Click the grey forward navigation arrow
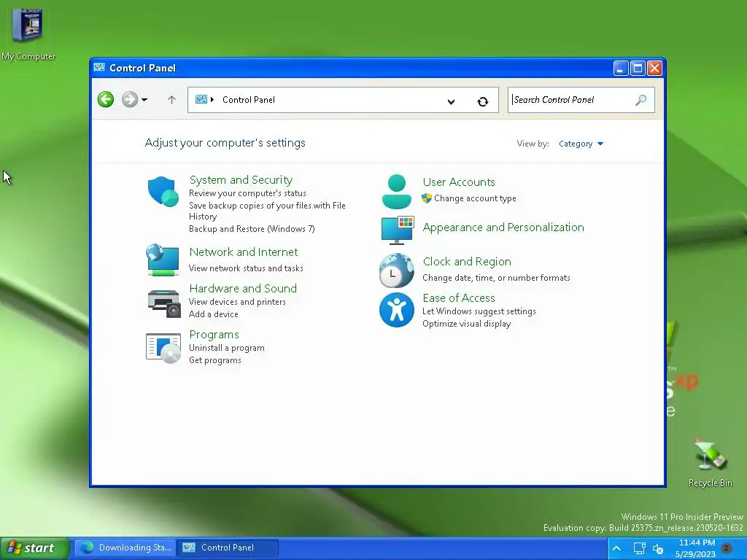This screenshot has height=560, width=747. (130, 99)
